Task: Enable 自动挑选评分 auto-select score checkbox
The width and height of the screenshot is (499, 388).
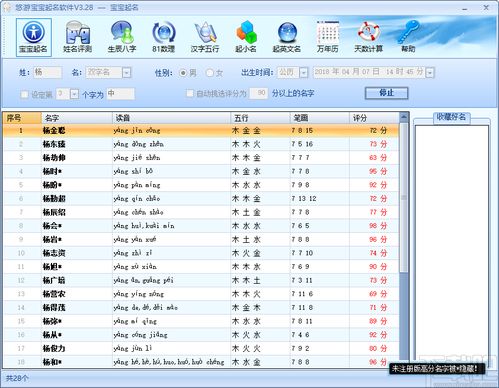Action: (190, 93)
